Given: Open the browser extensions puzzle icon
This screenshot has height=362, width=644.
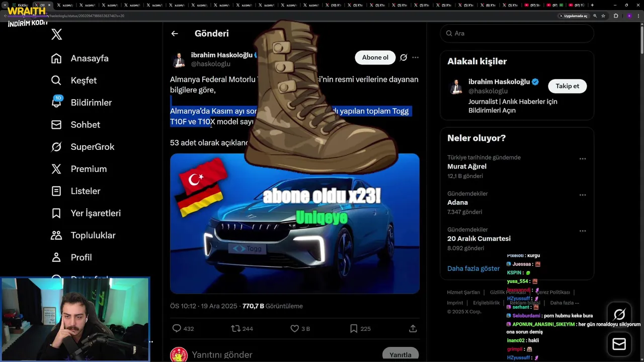Looking at the screenshot, I should click(616, 16).
